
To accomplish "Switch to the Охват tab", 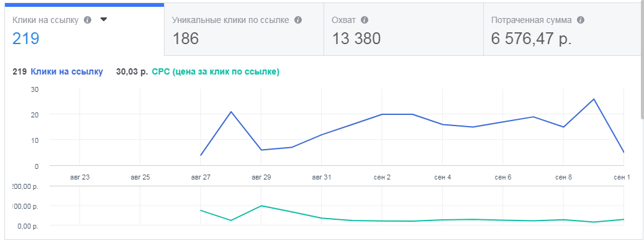I will (x=404, y=29).
